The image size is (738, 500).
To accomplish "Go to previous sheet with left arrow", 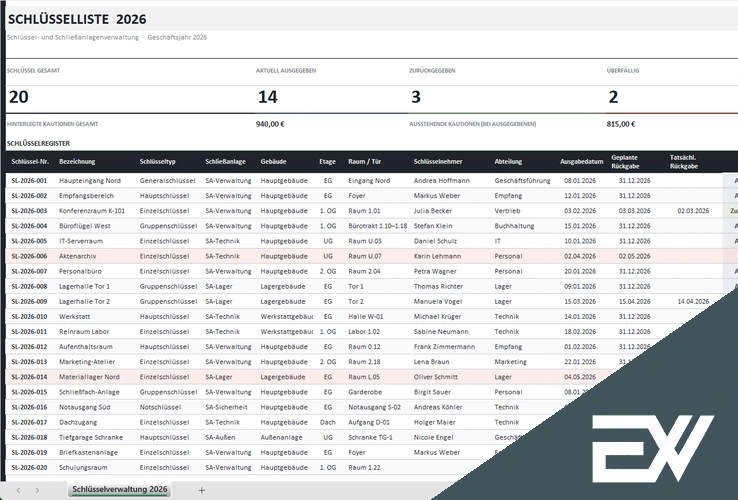I will (18, 490).
